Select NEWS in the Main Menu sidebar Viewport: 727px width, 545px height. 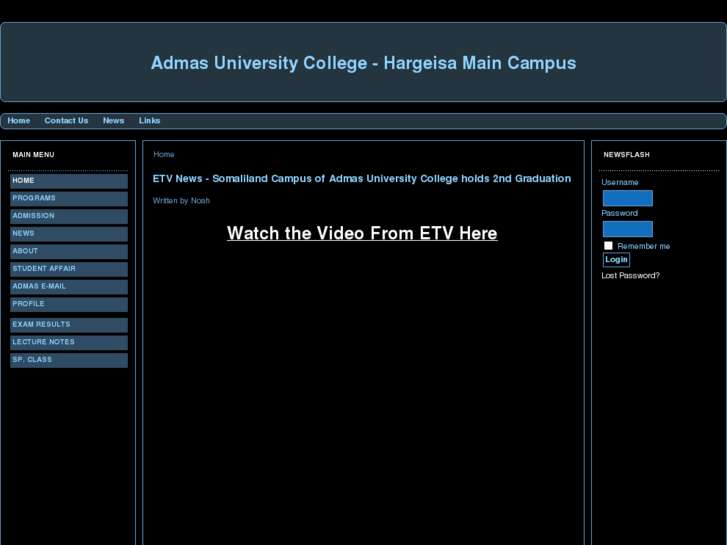[x=69, y=234]
